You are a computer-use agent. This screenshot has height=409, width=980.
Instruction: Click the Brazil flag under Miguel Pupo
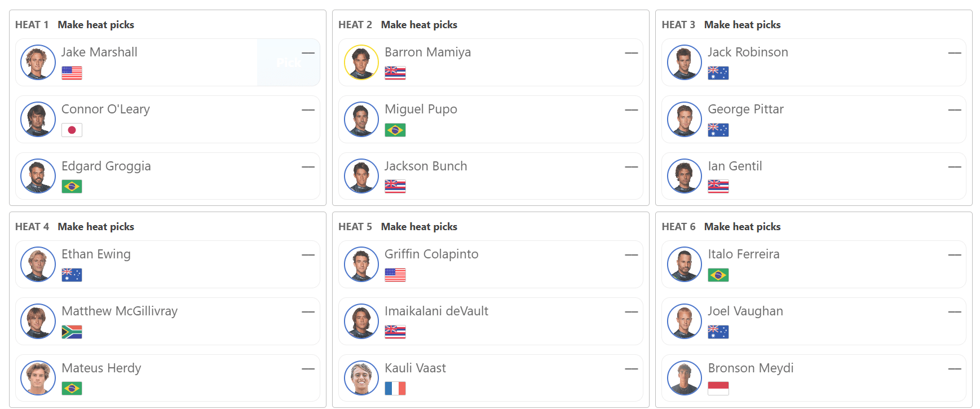tap(395, 130)
